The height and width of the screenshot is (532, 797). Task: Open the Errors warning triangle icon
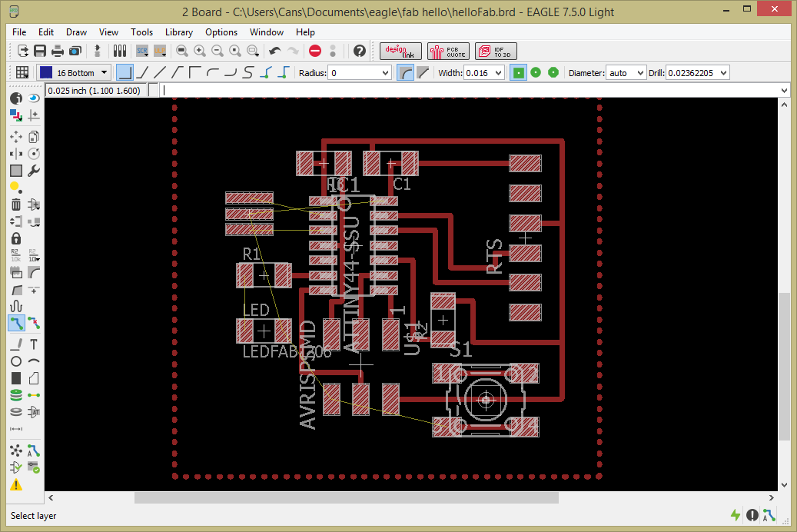click(x=15, y=484)
